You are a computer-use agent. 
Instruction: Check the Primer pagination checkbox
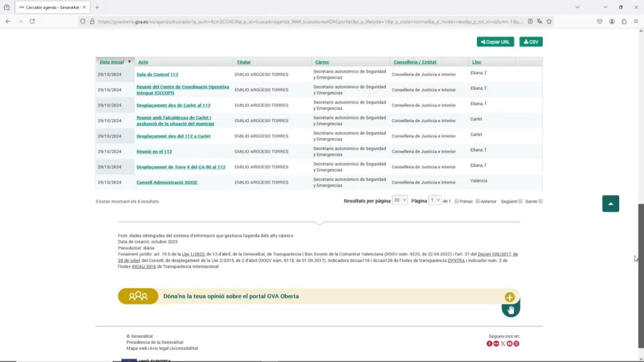pyautogui.click(x=457, y=201)
